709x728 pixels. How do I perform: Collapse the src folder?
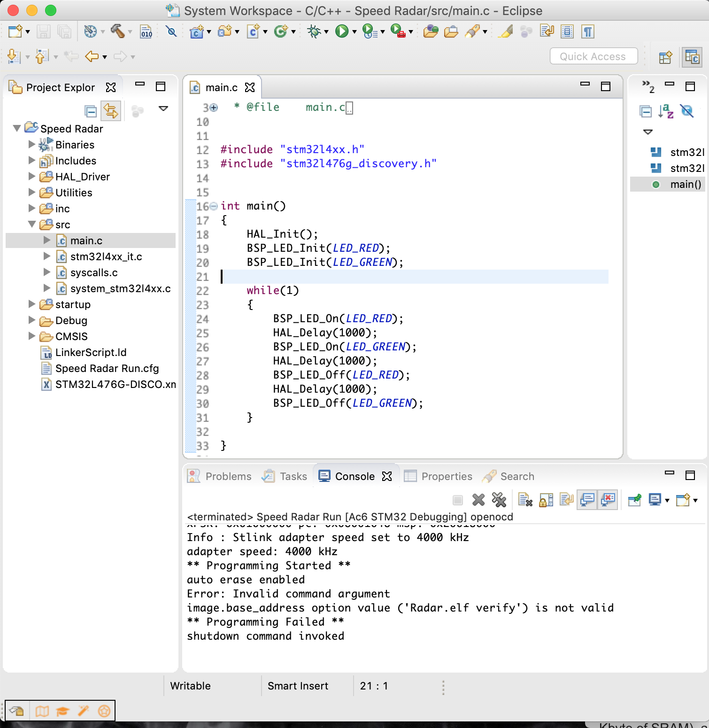coord(32,225)
